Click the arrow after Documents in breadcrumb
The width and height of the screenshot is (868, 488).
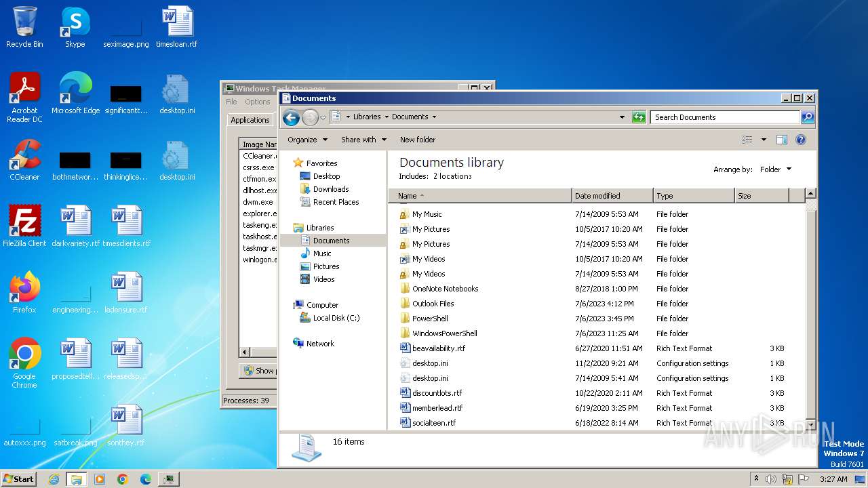(434, 117)
